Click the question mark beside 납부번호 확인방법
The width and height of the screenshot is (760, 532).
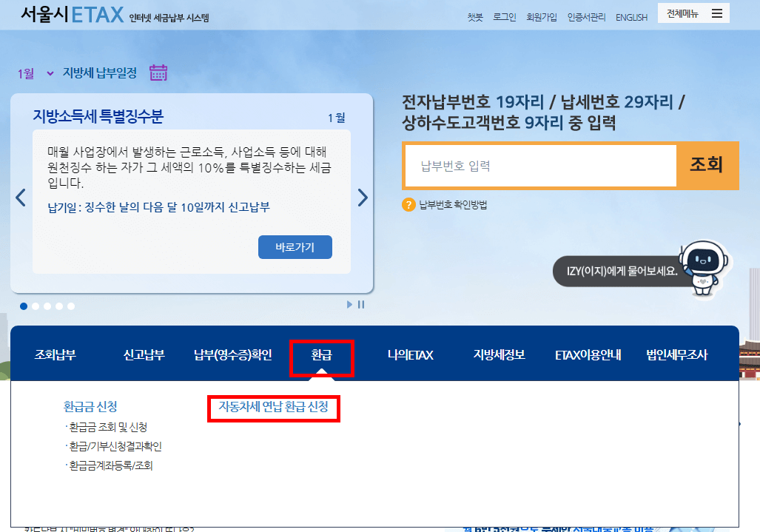click(408, 206)
